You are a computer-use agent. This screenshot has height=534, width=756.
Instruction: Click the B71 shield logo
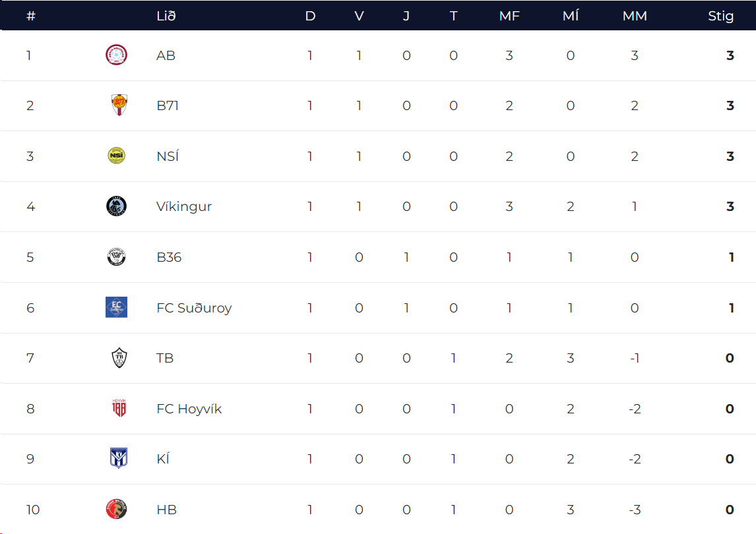[119, 105]
